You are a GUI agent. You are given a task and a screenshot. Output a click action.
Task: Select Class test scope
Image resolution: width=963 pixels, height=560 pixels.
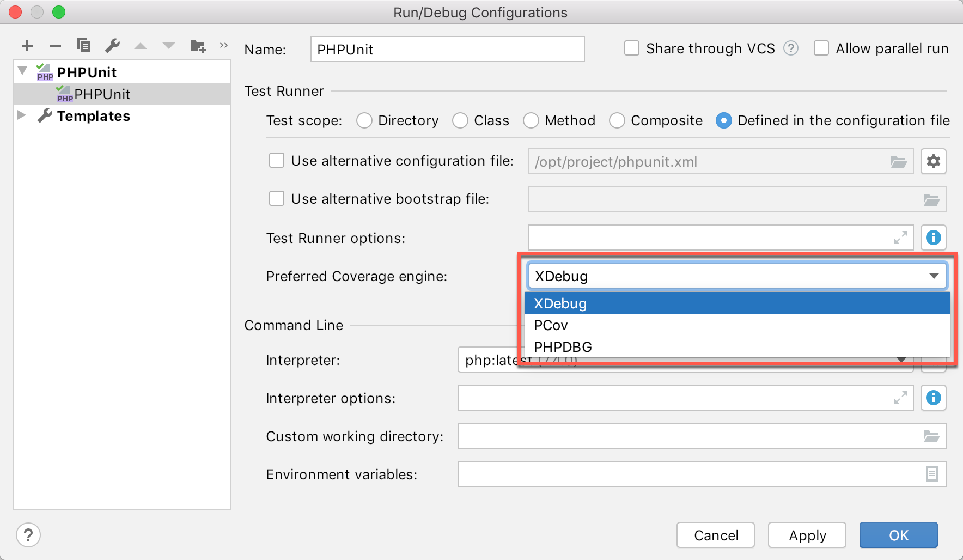(460, 120)
